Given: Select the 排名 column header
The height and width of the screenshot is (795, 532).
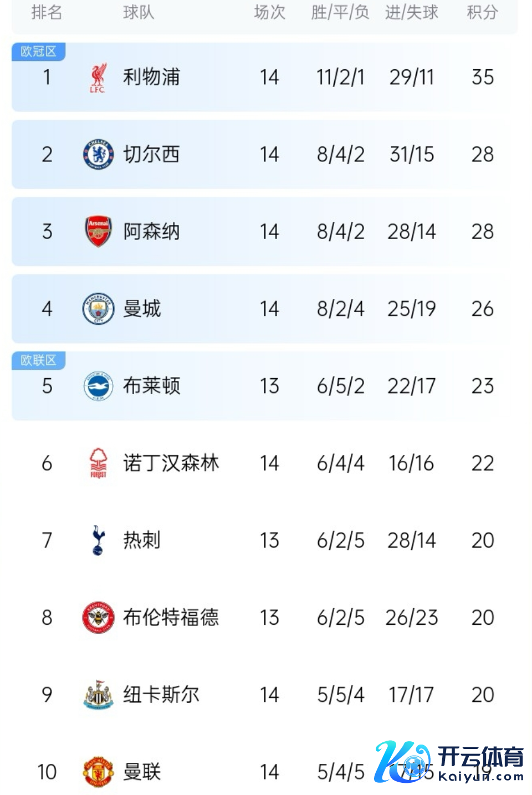Looking at the screenshot, I should 47,12.
